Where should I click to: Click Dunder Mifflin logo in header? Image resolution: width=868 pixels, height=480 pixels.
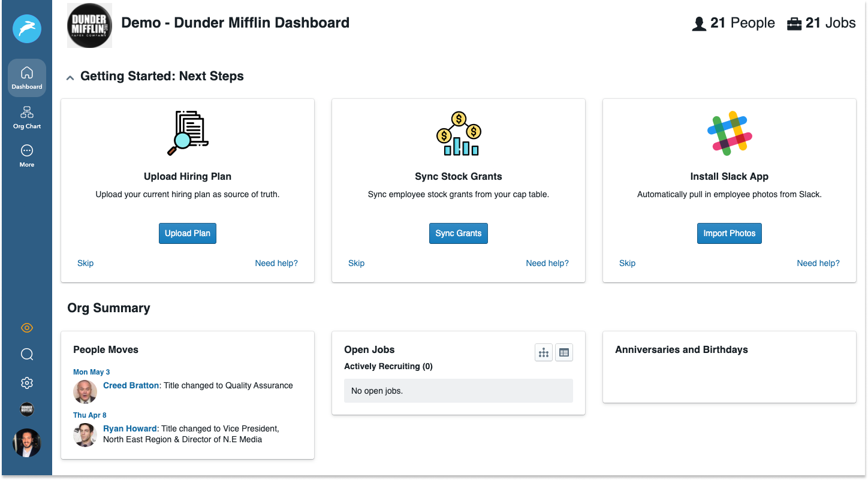(x=89, y=25)
